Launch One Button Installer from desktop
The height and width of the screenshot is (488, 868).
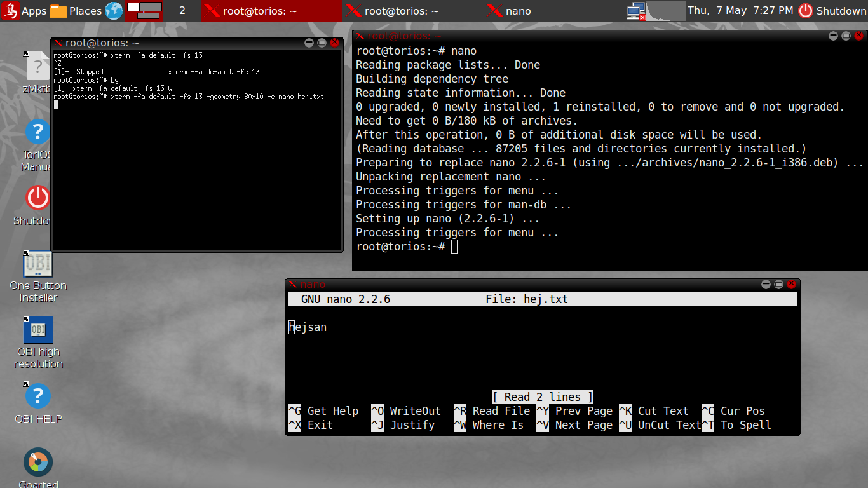[x=37, y=264]
